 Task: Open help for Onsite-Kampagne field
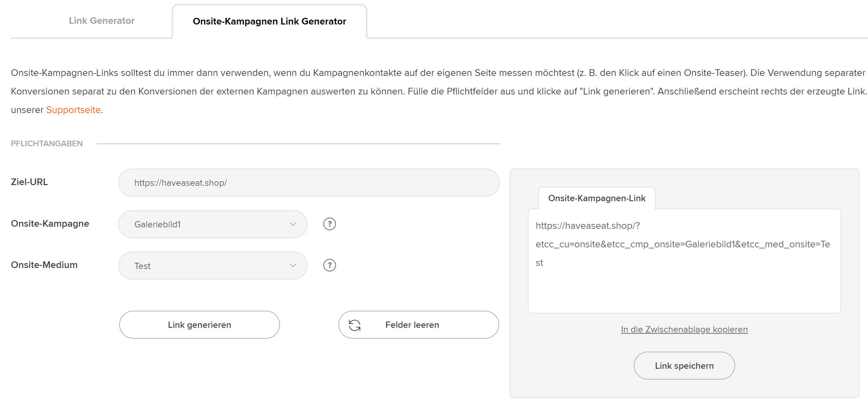tap(329, 224)
